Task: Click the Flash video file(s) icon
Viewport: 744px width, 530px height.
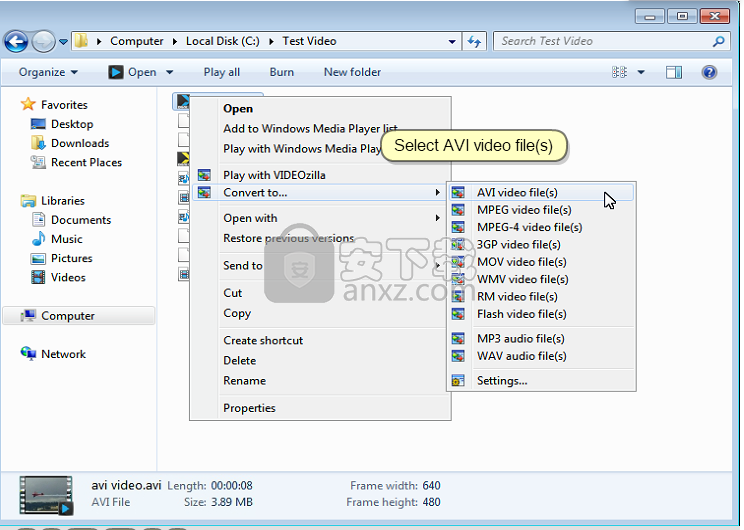Action: [x=458, y=314]
